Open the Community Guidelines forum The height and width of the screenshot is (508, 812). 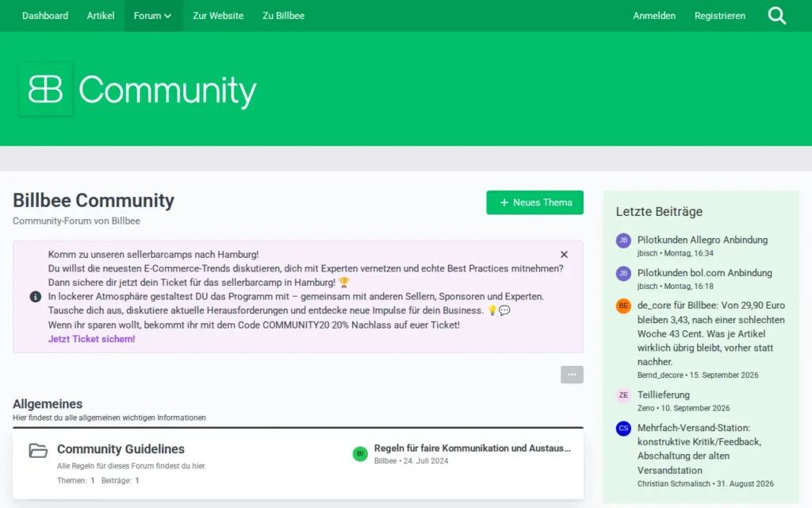tap(121, 449)
